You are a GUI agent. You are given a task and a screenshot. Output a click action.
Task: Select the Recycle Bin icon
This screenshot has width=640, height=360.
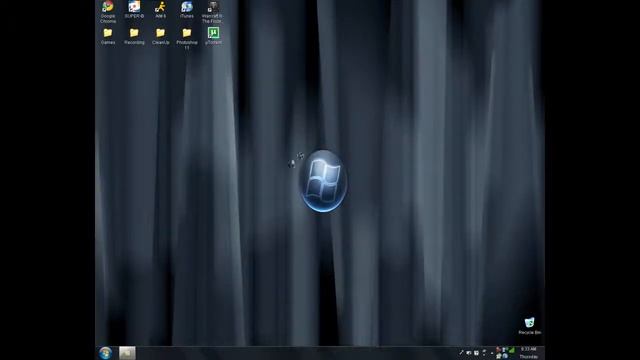coord(529,326)
